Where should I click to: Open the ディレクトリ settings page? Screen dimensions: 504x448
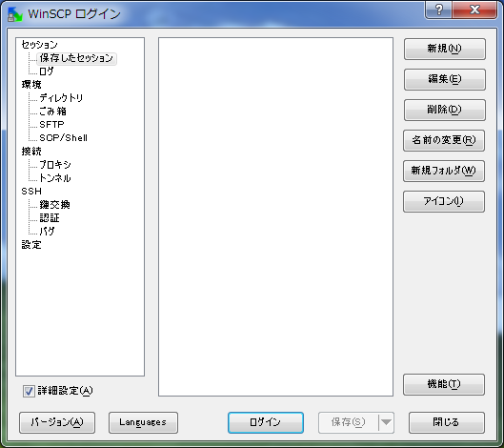pyautogui.click(x=61, y=98)
